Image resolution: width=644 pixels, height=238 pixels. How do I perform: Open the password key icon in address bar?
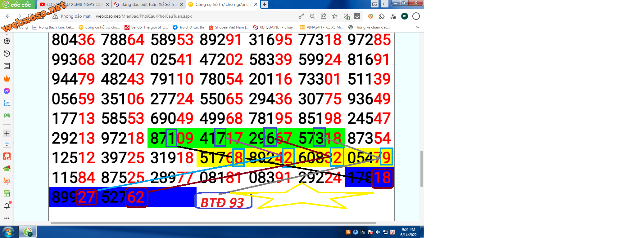point(301,16)
